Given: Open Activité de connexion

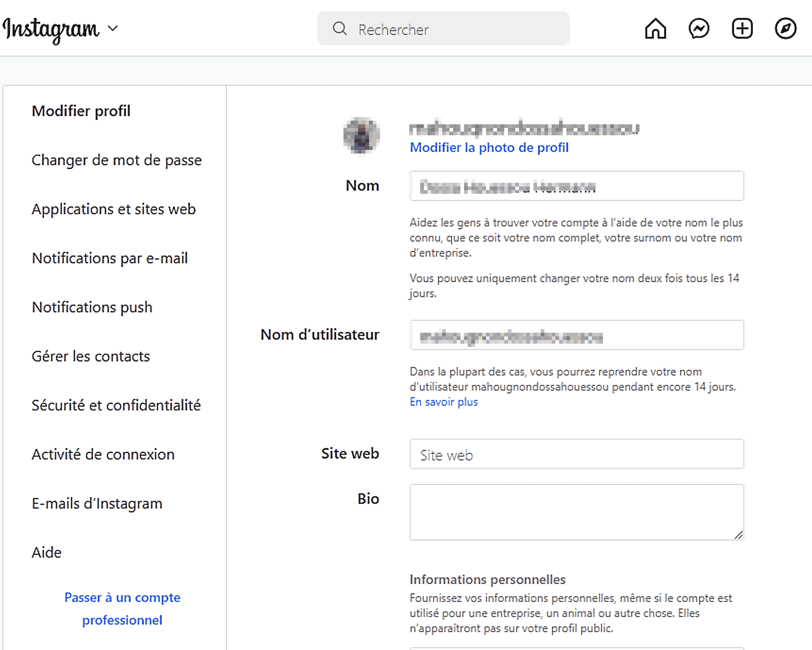Looking at the screenshot, I should [x=103, y=455].
